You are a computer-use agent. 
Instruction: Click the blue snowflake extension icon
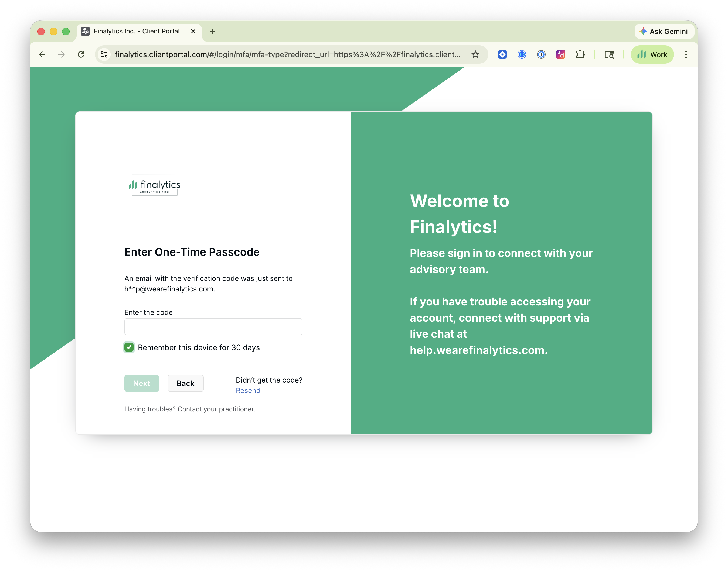click(x=502, y=55)
